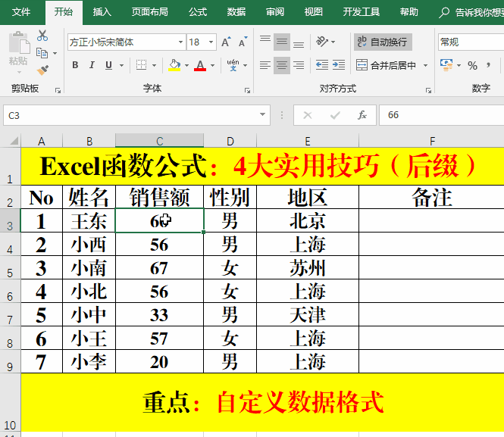Click the 告诉我你想要 search box
Viewport: 504px width, 437px height.
479,12
